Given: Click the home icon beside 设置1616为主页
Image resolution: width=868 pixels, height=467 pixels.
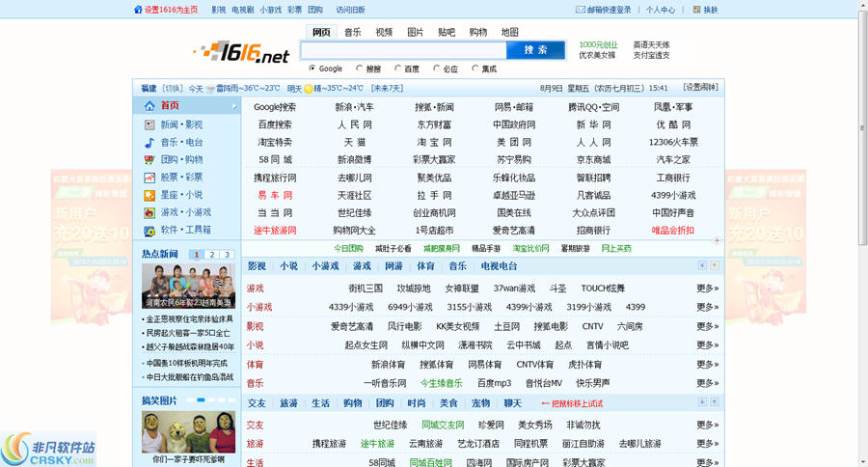Looking at the screenshot, I should (138, 10).
